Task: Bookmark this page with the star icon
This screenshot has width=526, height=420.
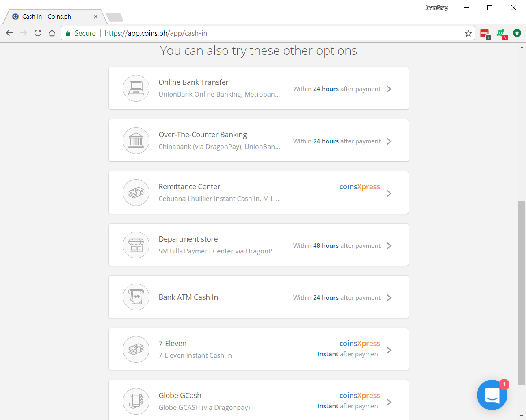Action: [468, 33]
